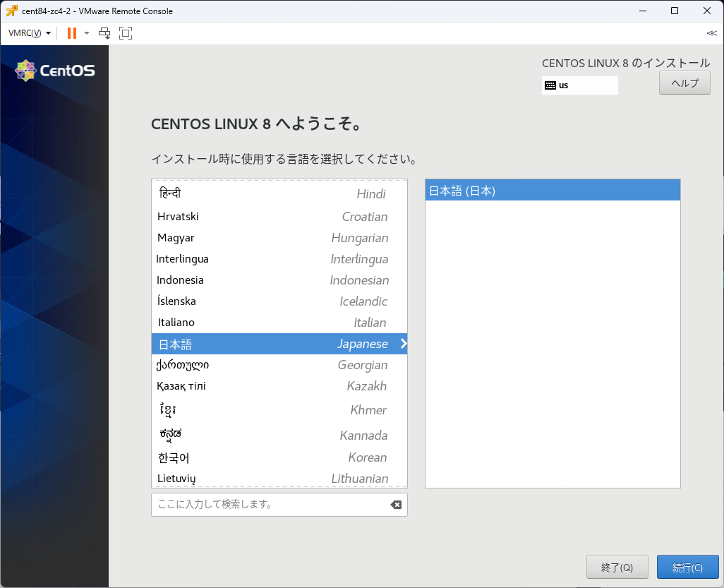The height and width of the screenshot is (588, 724).
Task: Pick the Kannada language row
Action: [x=279, y=435]
